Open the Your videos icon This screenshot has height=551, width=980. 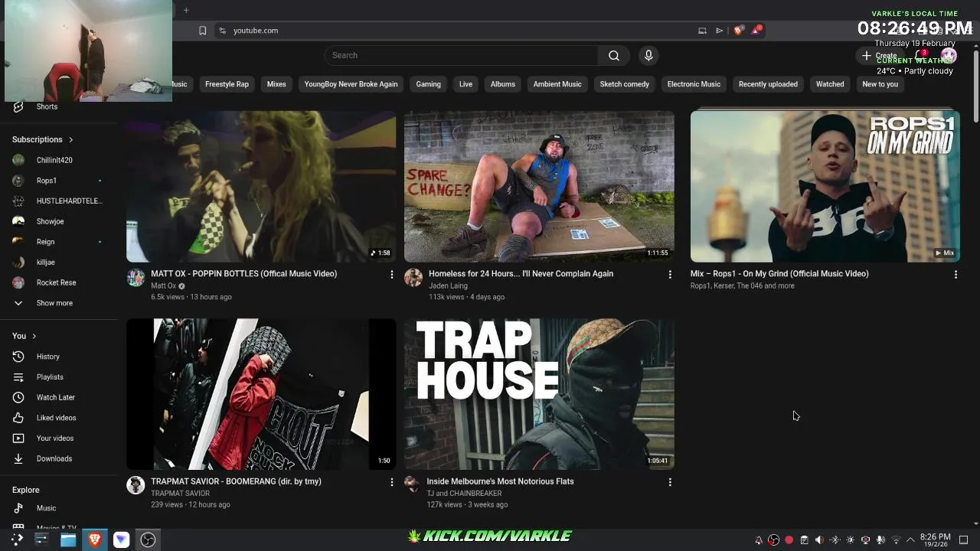tap(18, 439)
